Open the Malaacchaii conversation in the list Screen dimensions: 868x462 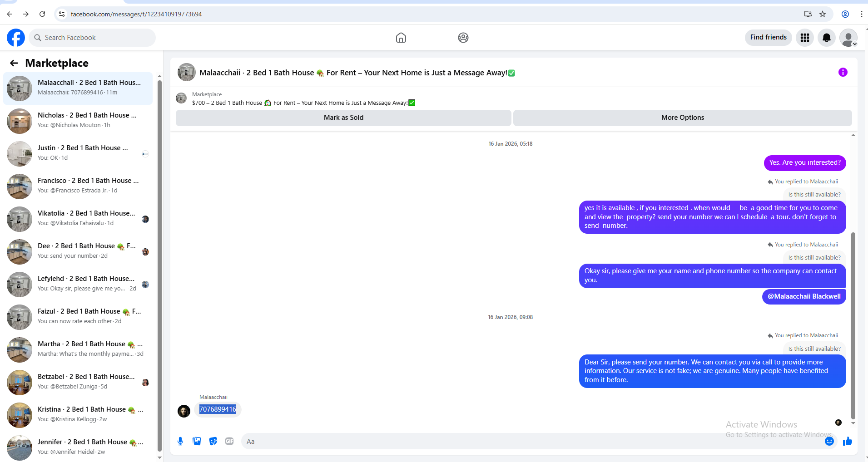click(x=78, y=88)
